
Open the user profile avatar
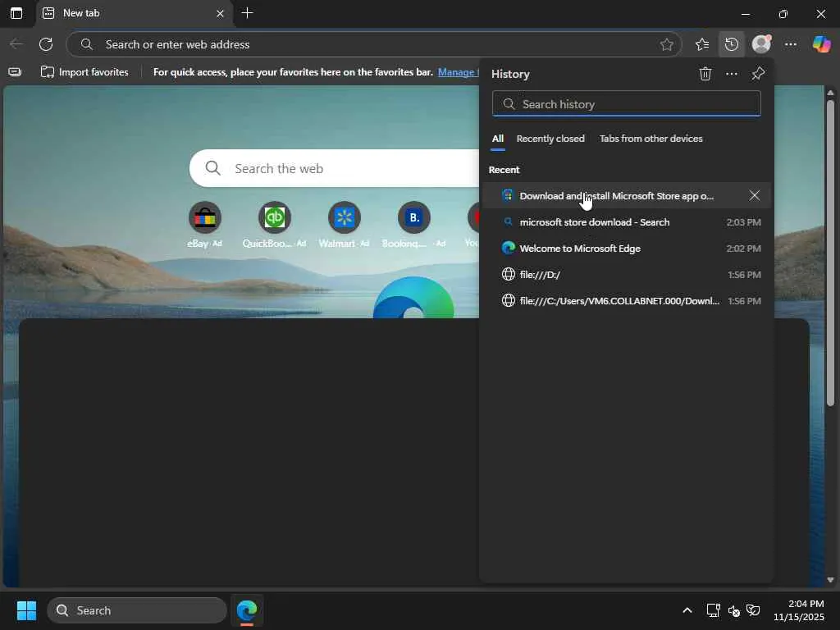tap(761, 44)
